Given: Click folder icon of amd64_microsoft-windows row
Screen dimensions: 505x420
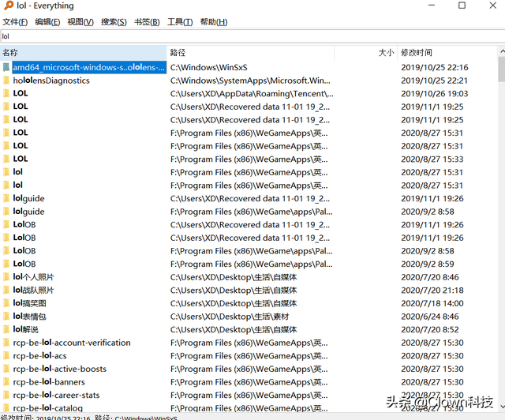Looking at the screenshot, I should (x=6, y=67).
